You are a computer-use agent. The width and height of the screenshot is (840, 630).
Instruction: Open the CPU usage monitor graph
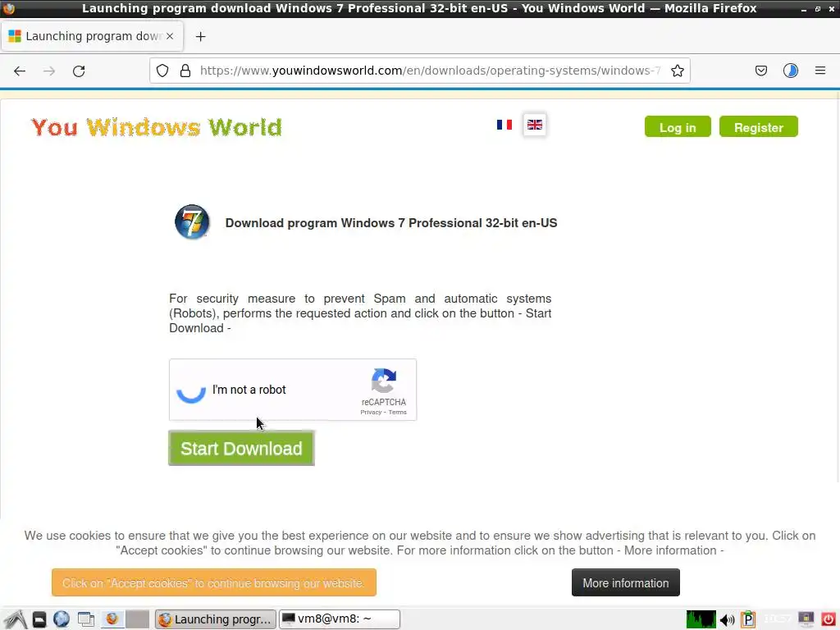[x=701, y=619]
